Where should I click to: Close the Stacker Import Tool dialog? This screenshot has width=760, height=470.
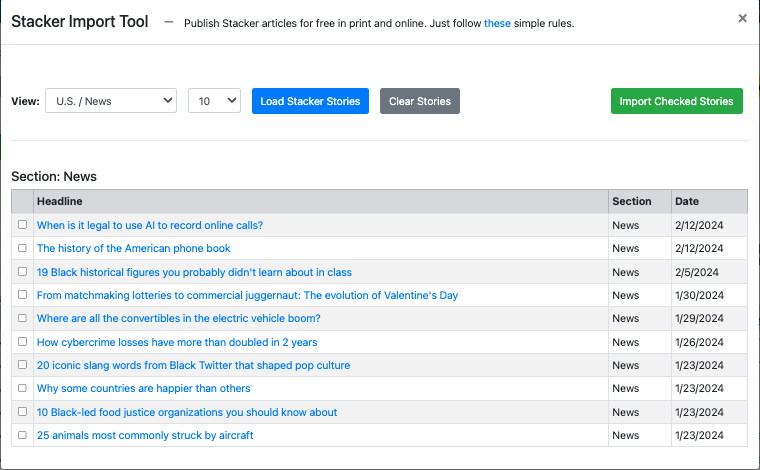pos(742,18)
